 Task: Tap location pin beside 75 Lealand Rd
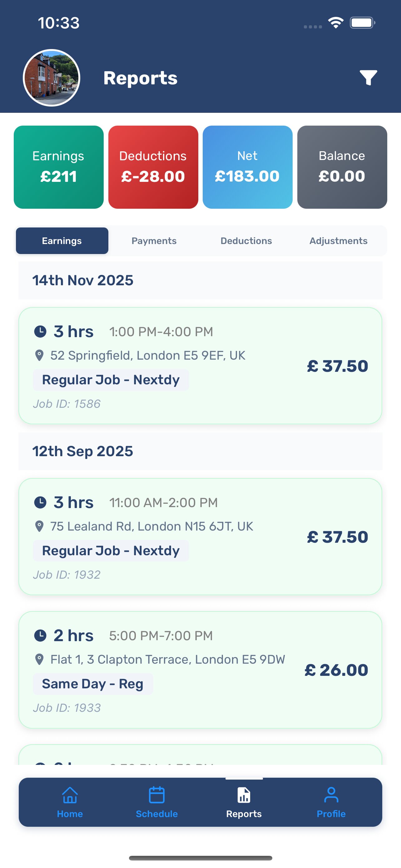click(39, 526)
